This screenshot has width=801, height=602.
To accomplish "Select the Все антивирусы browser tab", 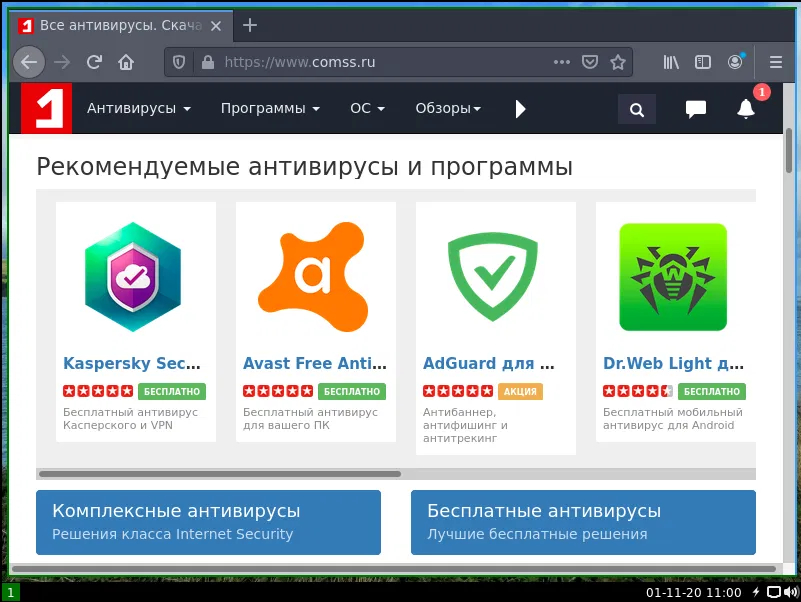I will 121,26.
